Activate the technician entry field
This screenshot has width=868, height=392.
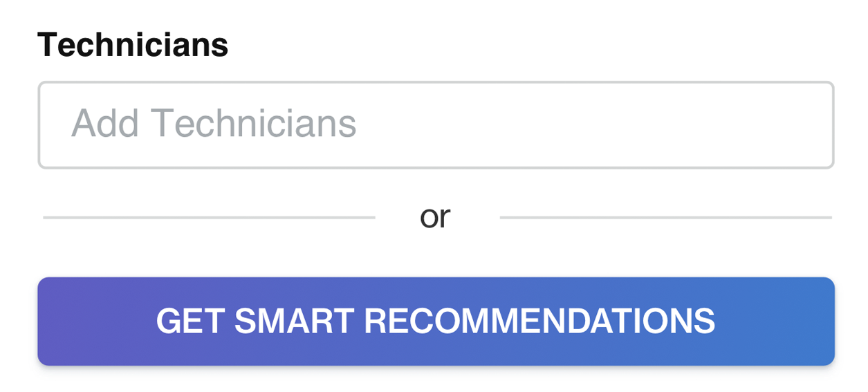click(436, 125)
